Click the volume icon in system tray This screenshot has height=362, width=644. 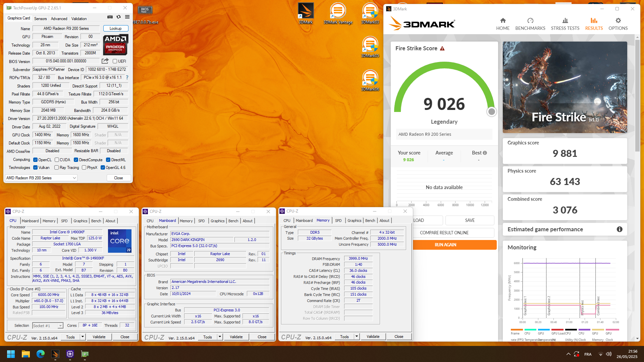(609, 354)
